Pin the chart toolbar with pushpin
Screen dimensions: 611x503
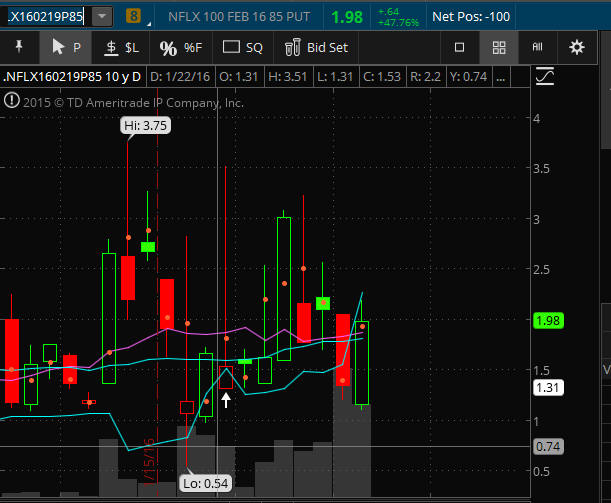click(x=19, y=47)
